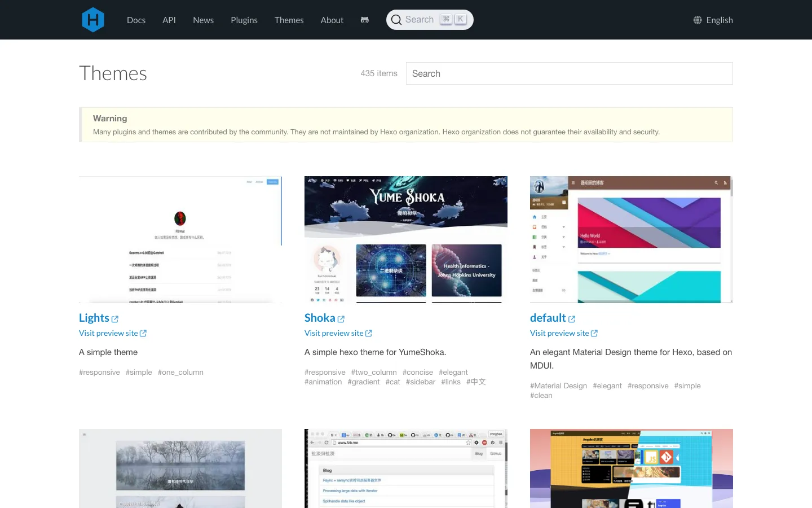Click external link icon beside Lights
Screen dimensions: 812x508
(115, 319)
